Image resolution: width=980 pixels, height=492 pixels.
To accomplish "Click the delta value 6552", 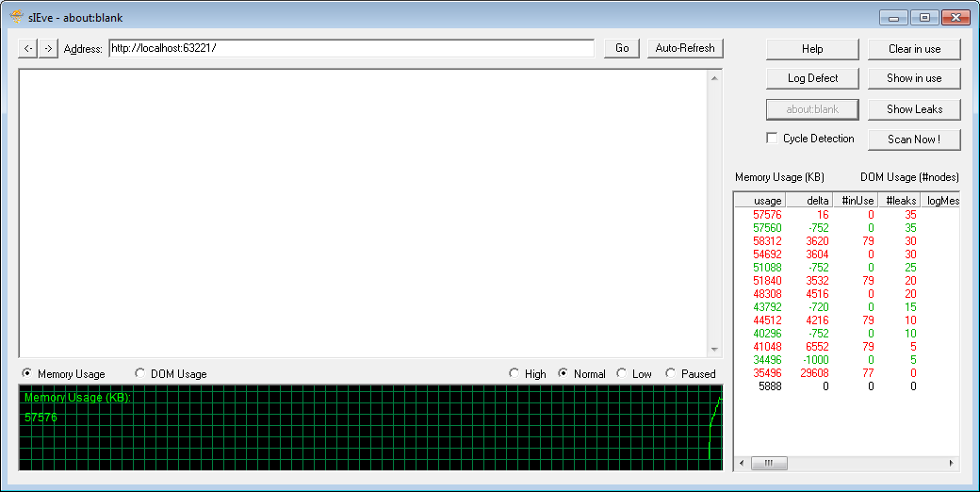I will [818, 346].
